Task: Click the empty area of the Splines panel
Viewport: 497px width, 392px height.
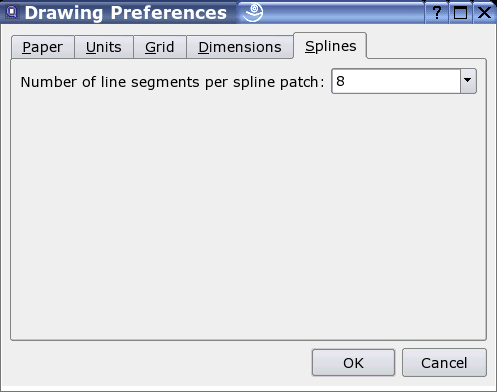Action: [248, 217]
